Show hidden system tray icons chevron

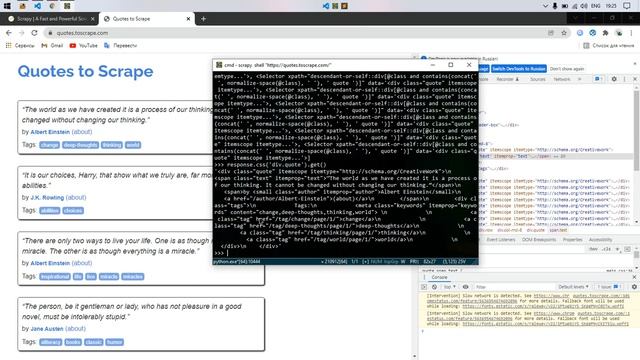(545, 6)
